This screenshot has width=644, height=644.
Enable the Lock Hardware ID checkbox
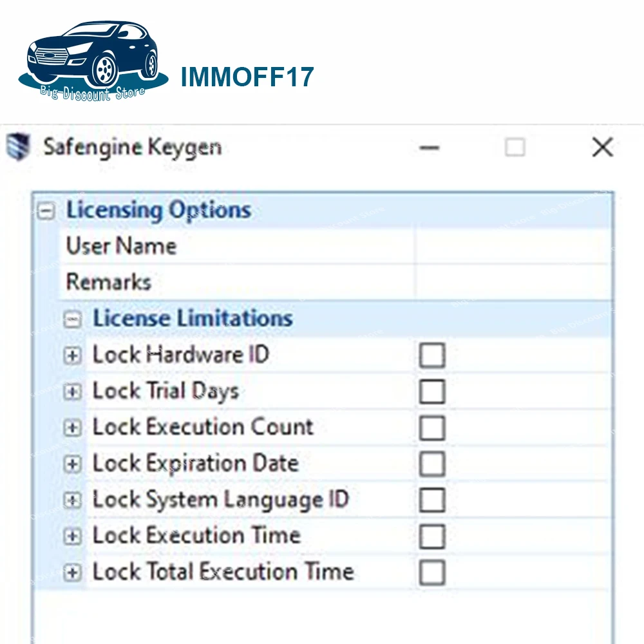pos(431,355)
